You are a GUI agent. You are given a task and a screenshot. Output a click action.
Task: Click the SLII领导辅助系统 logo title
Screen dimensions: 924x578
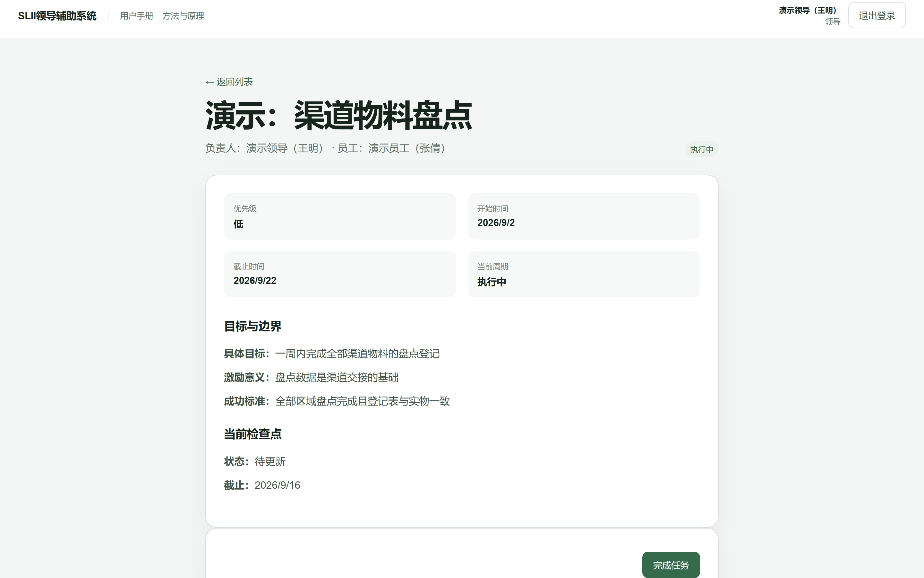pyautogui.click(x=57, y=16)
